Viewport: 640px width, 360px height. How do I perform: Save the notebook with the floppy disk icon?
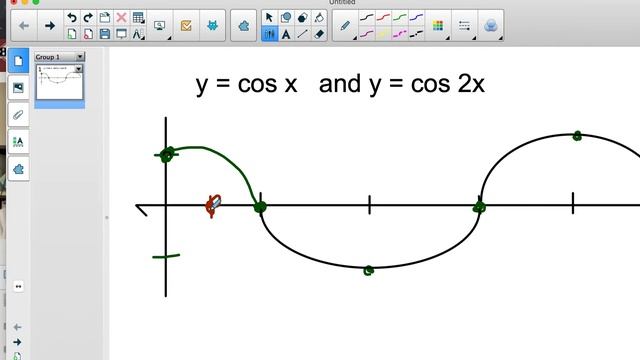pyautogui.click(x=104, y=34)
